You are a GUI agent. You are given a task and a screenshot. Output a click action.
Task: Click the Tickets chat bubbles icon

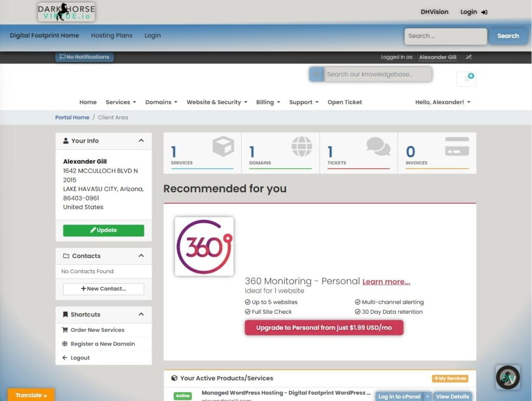378,146
